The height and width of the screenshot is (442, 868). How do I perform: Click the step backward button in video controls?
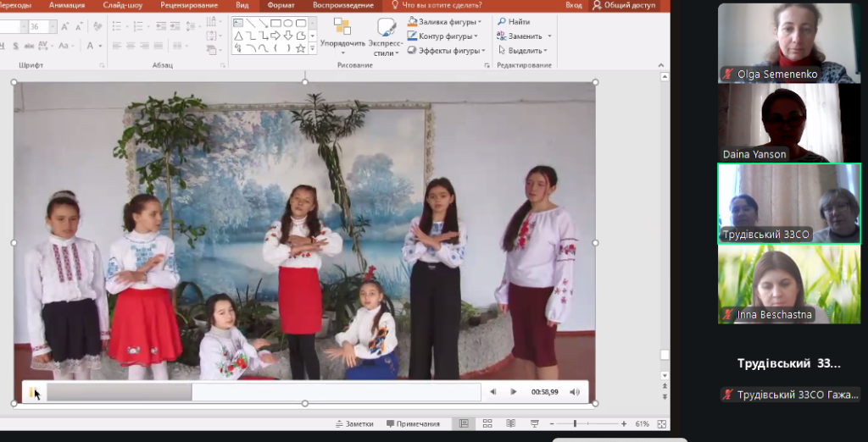(x=493, y=392)
